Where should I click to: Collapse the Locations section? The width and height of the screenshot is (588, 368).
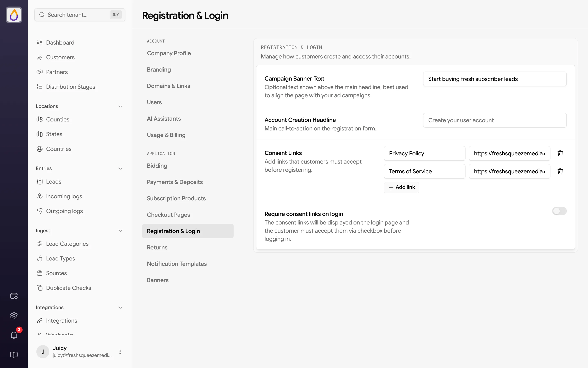[x=120, y=106]
